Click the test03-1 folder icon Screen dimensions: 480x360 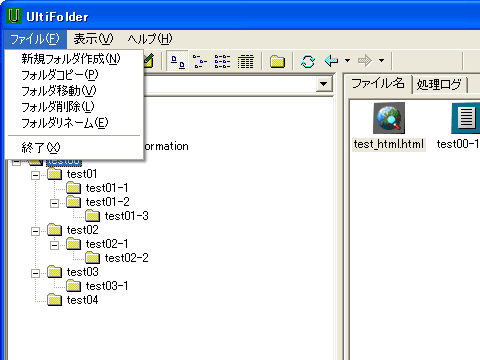tap(73, 286)
